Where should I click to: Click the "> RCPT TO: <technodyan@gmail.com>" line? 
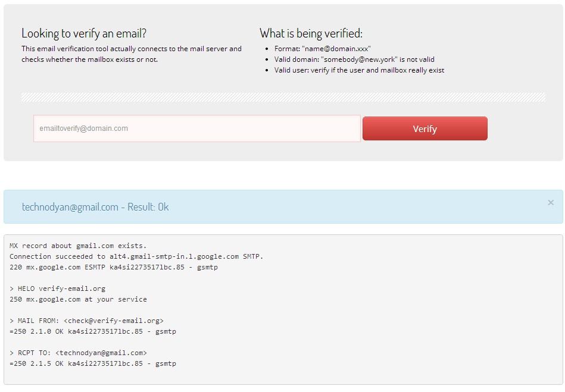click(x=78, y=353)
